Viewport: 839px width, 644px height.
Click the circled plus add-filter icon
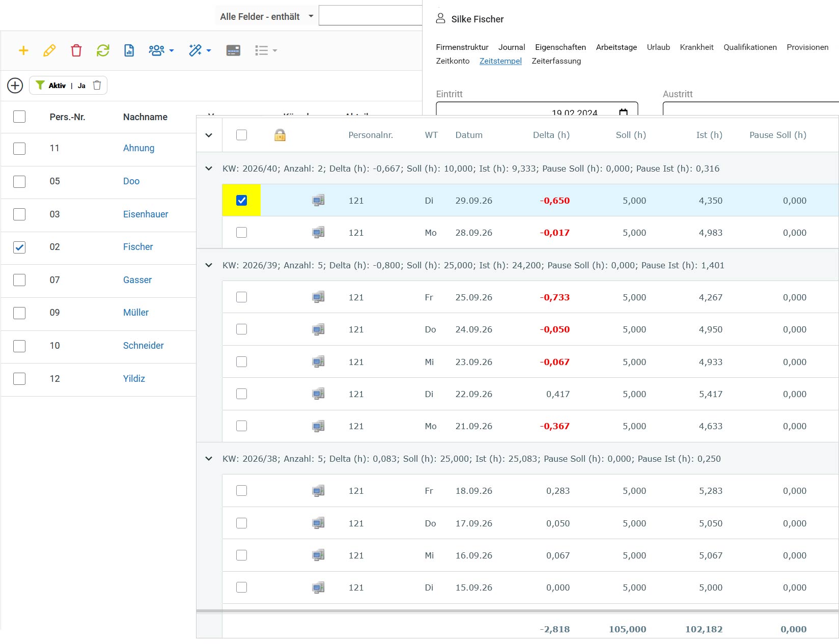(15, 86)
